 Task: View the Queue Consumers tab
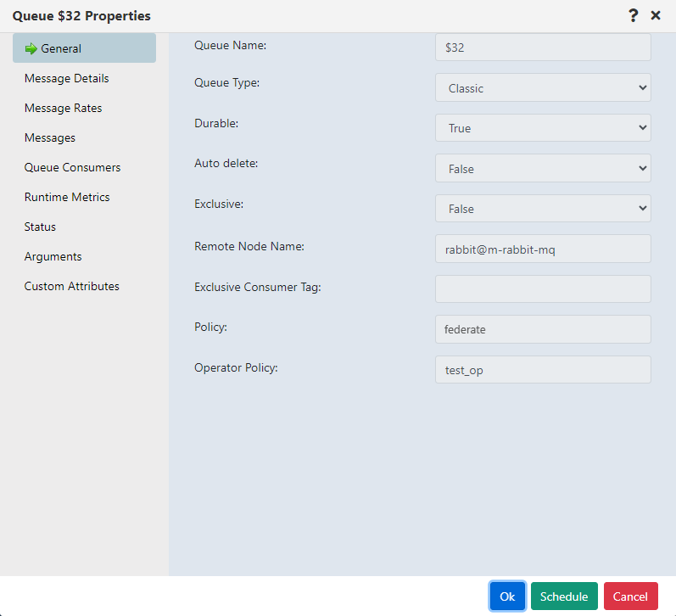[73, 167]
